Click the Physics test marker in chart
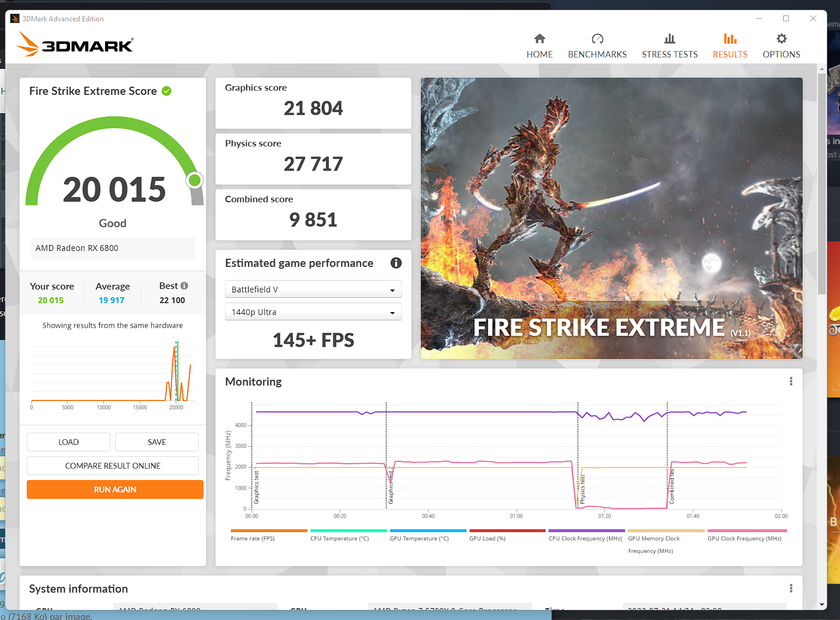 pyautogui.click(x=582, y=490)
